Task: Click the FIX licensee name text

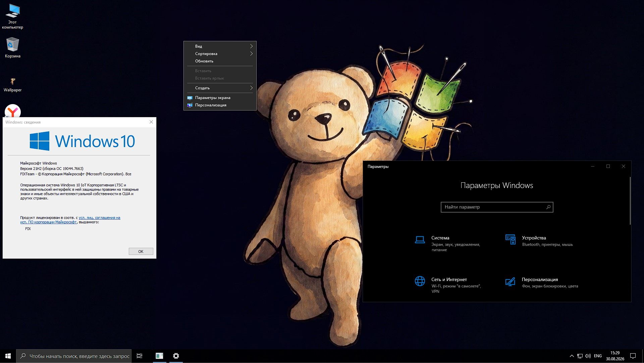Action: coord(28,229)
